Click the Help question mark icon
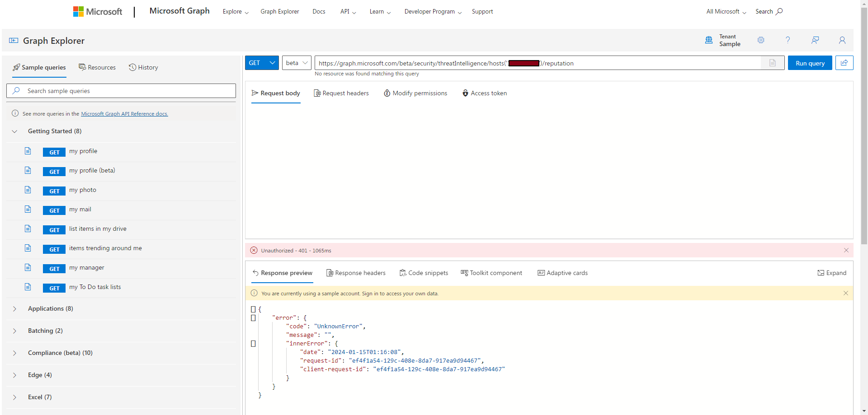The image size is (868, 415). [788, 40]
